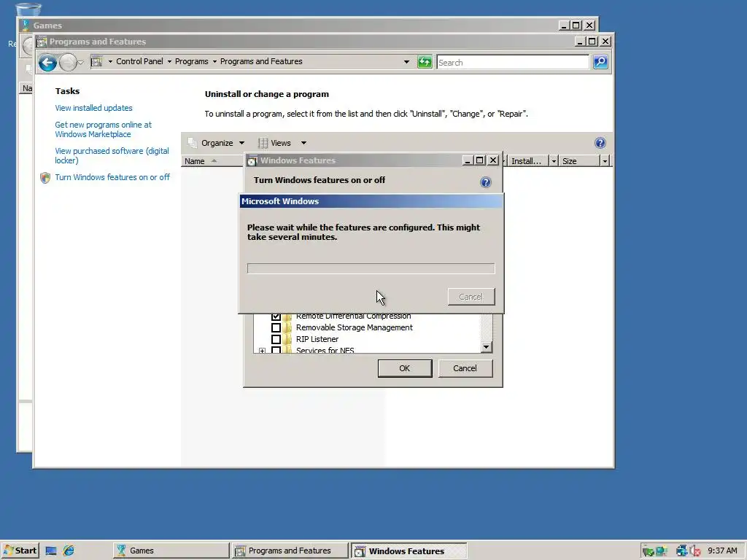Click the folder icon beside Removable Storage Management
The width and height of the screenshot is (747, 560).
[287, 327]
